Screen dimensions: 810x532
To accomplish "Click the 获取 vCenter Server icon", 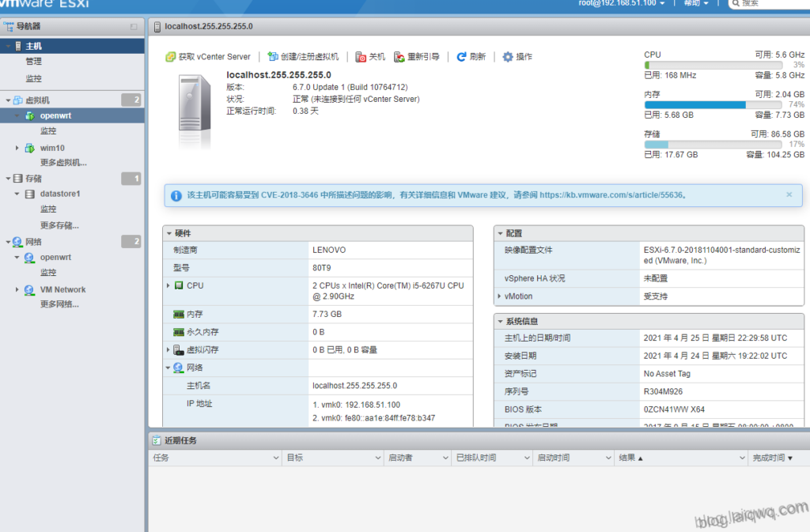I will coord(170,57).
